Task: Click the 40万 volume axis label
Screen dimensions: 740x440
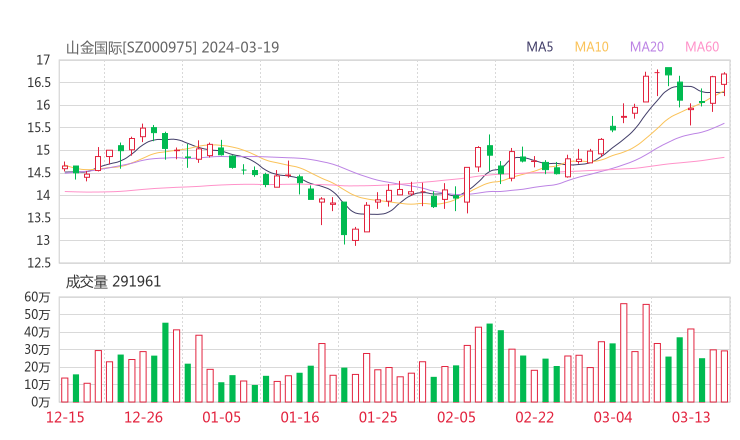Action: point(37,332)
